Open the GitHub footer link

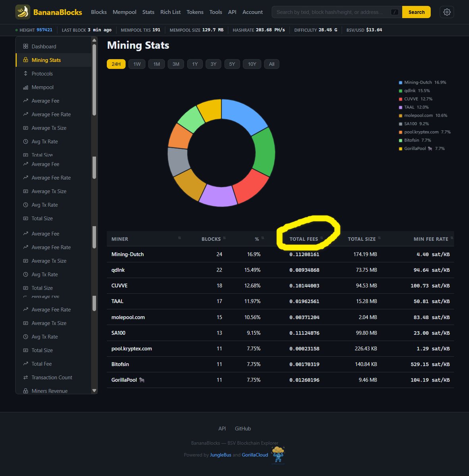coord(243,428)
